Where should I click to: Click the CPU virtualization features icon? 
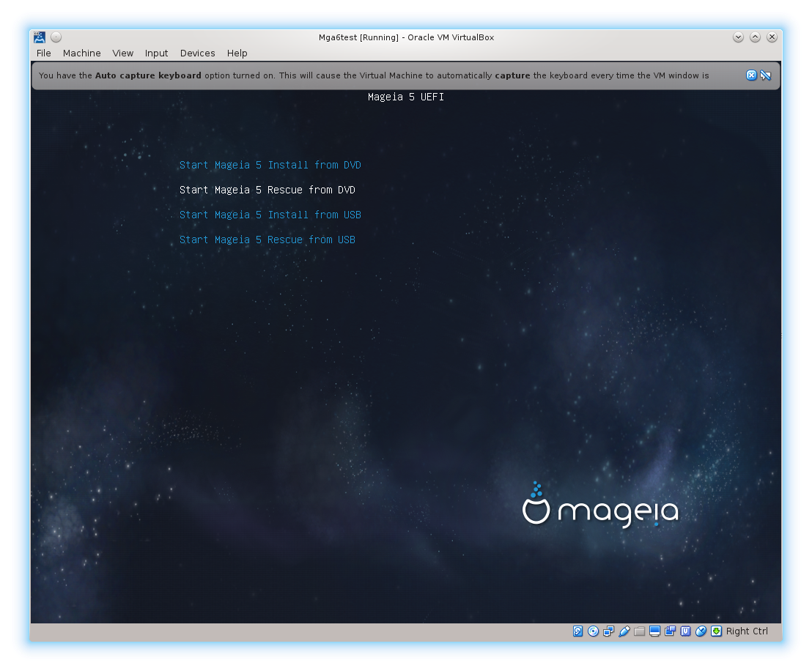686,631
